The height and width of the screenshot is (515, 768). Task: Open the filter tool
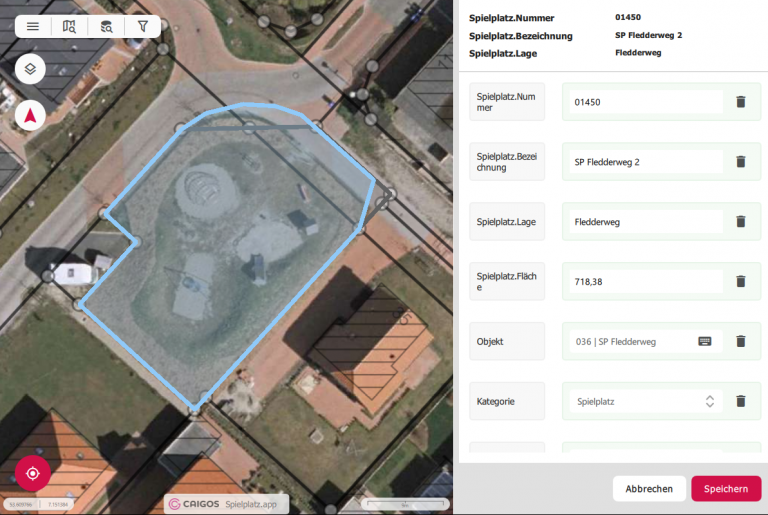[143, 26]
